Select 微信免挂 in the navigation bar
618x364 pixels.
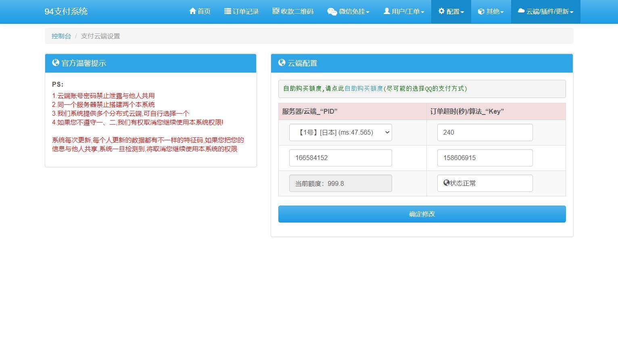348,11
